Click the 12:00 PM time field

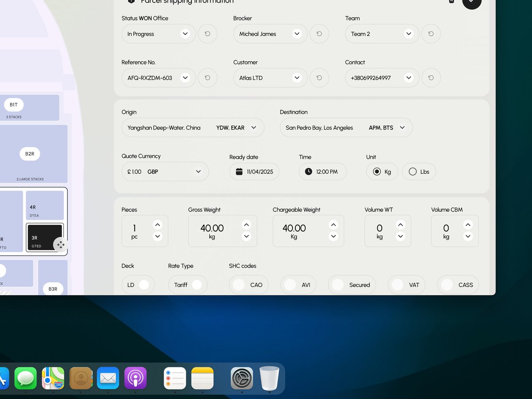point(323,172)
